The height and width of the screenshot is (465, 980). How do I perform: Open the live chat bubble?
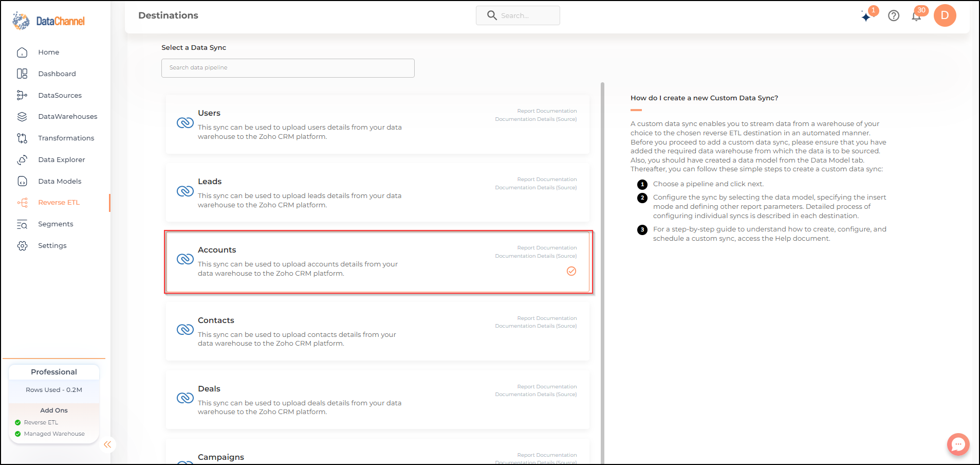pos(958,444)
